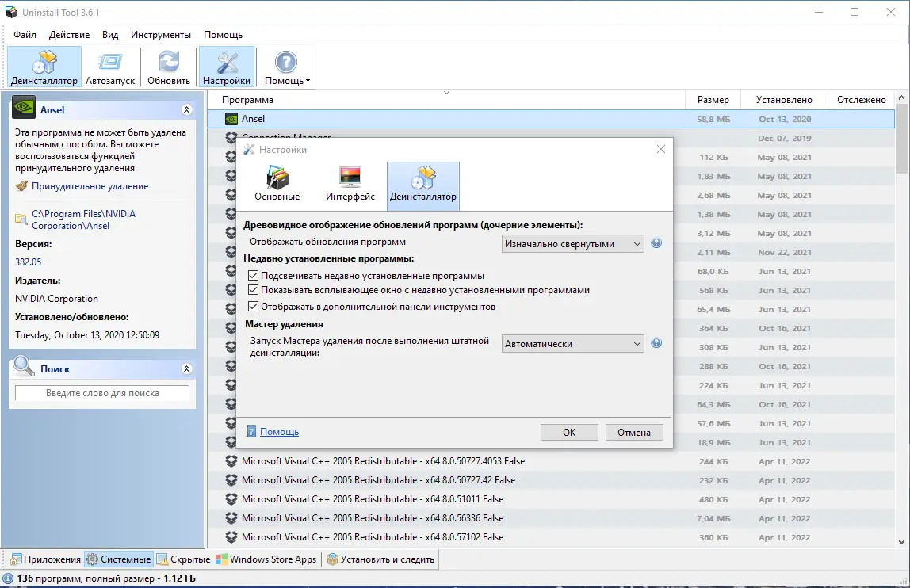Click the Отмена button
The image size is (910, 588).
(x=634, y=433)
